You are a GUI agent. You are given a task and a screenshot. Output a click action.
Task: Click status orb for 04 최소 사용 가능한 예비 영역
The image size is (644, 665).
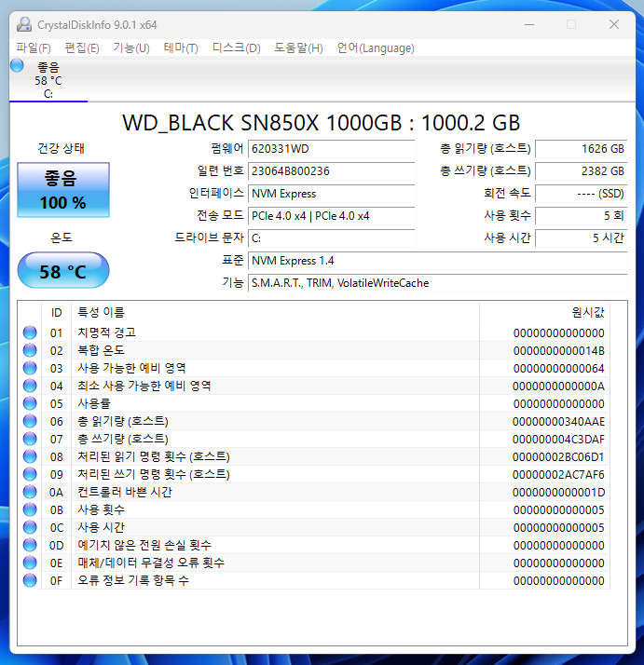[x=30, y=386]
